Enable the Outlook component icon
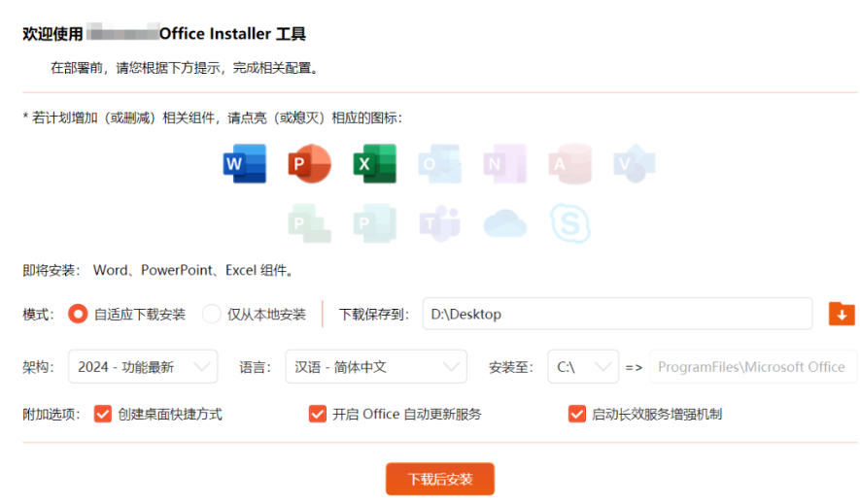This screenshot has width=860, height=504. pos(440,164)
